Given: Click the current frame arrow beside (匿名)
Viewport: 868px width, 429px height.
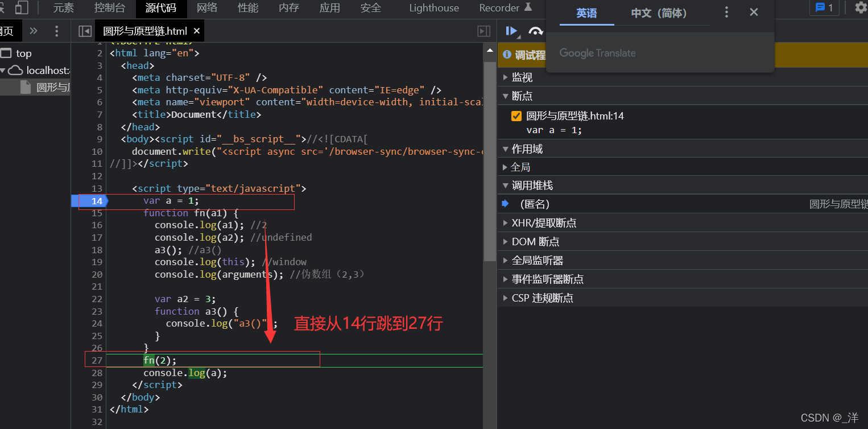Looking at the screenshot, I should point(505,204).
